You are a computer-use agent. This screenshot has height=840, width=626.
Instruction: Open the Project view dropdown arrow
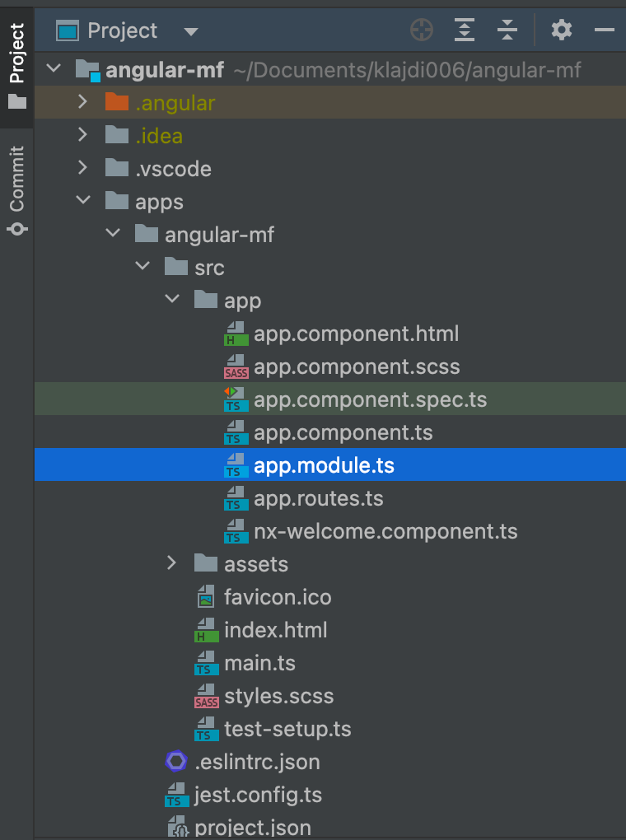click(191, 30)
